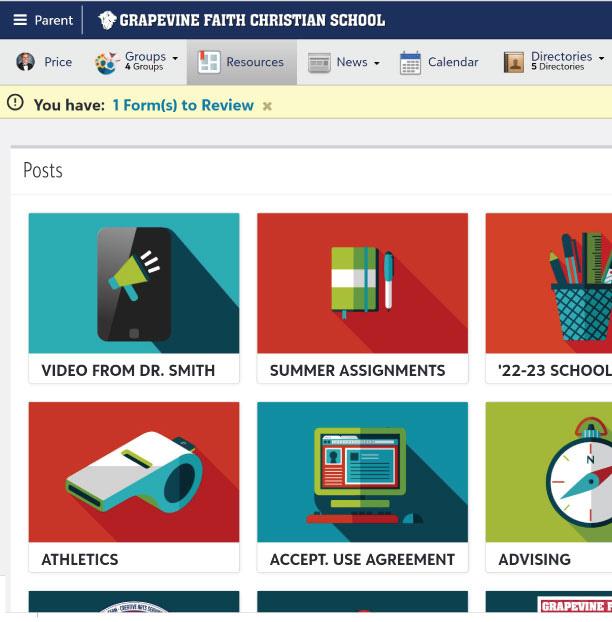Open the Video From Dr. Smith post
The height and width of the screenshot is (622, 612).
point(134,298)
